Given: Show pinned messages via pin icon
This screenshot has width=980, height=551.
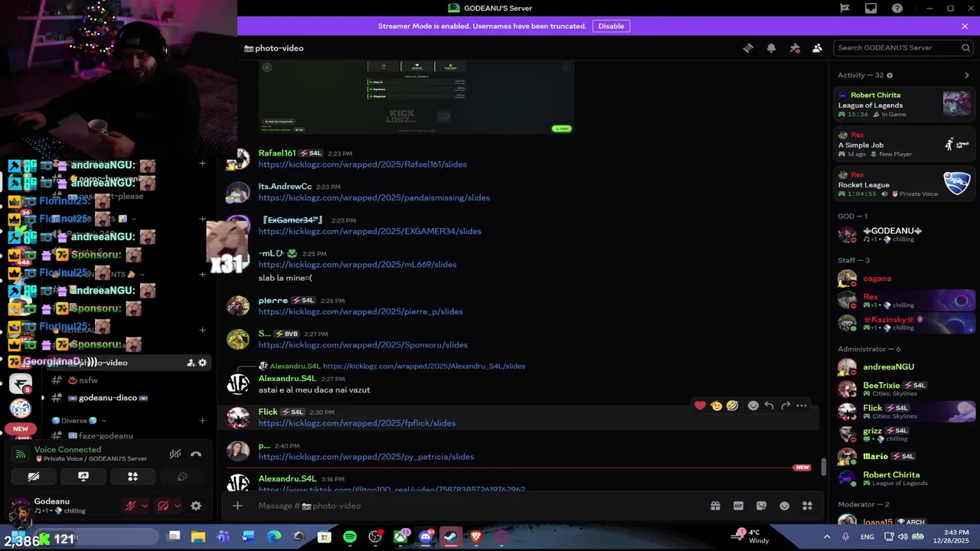Looking at the screenshot, I should pos(795,47).
